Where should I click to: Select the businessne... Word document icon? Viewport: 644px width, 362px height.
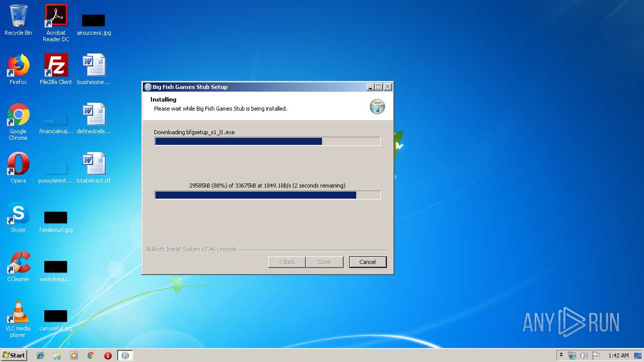[x=94, y=69]
